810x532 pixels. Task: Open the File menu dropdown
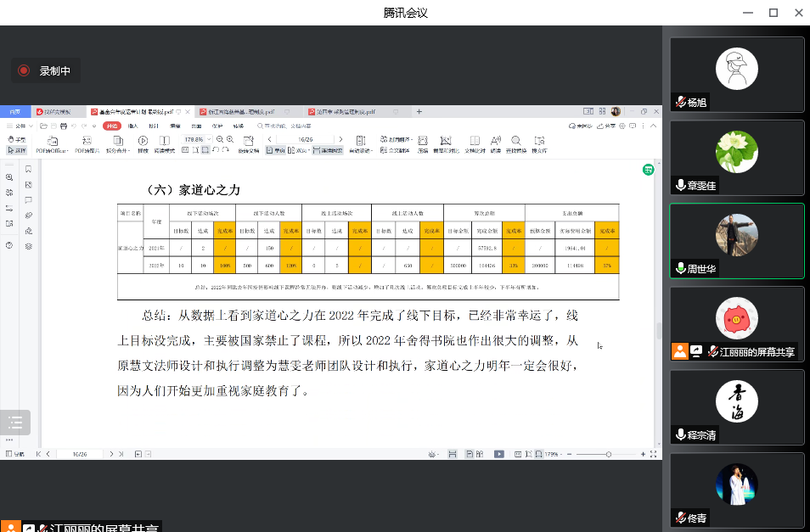coord(20,126)
